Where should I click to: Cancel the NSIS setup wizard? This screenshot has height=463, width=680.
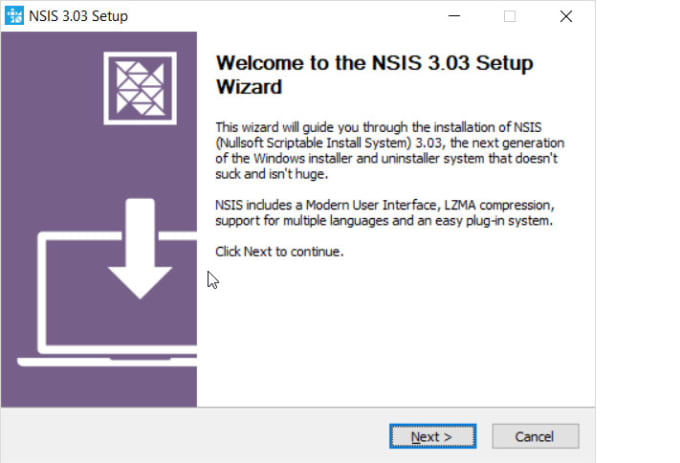[535, 436]
